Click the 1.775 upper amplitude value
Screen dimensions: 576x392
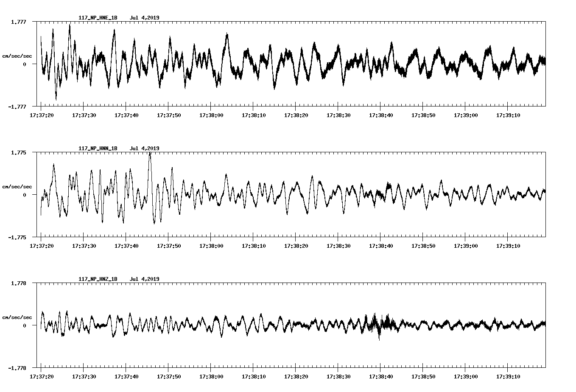coord(19,152)
